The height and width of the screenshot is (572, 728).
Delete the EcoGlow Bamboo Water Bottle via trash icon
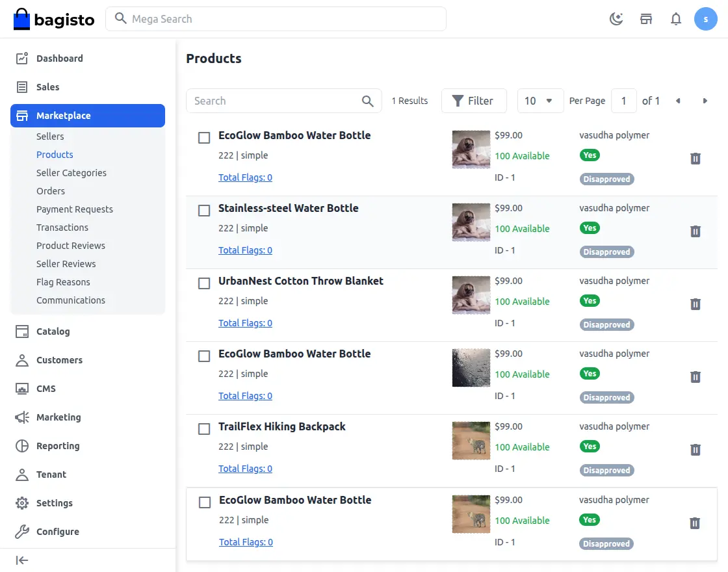(695, 158)
